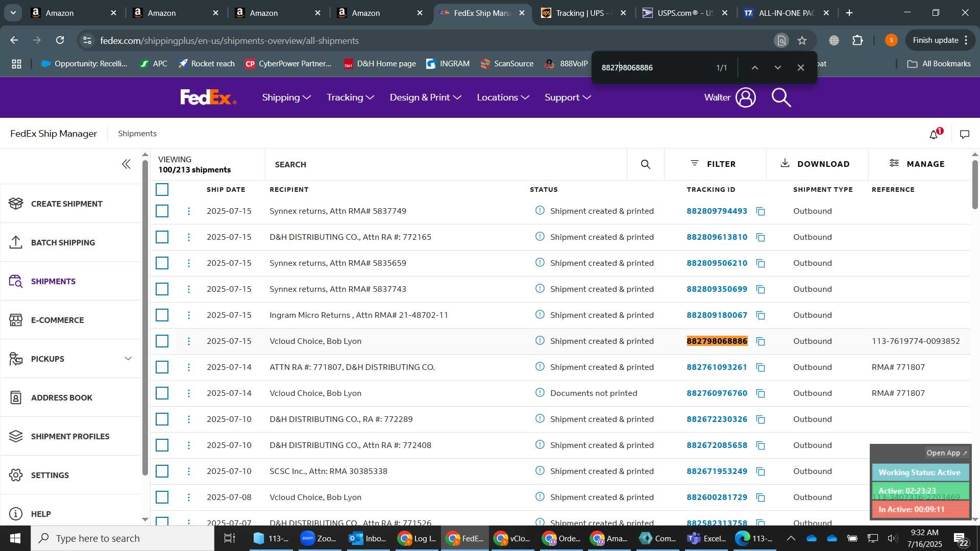Click the search magnifier in shipments toolbar

646,164
